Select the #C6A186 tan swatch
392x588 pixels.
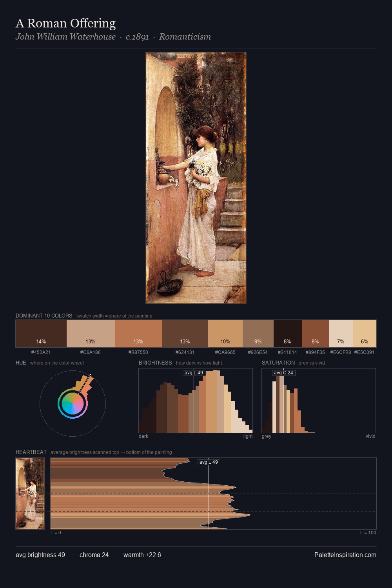point(91,334)
